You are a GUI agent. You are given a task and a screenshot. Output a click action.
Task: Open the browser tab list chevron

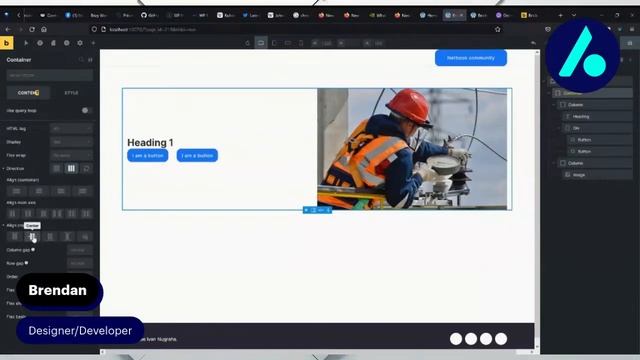[574, 15]
